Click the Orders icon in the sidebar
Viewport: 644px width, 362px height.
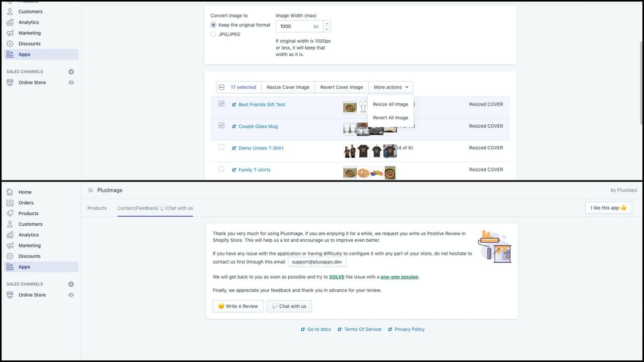click(10, 203)
